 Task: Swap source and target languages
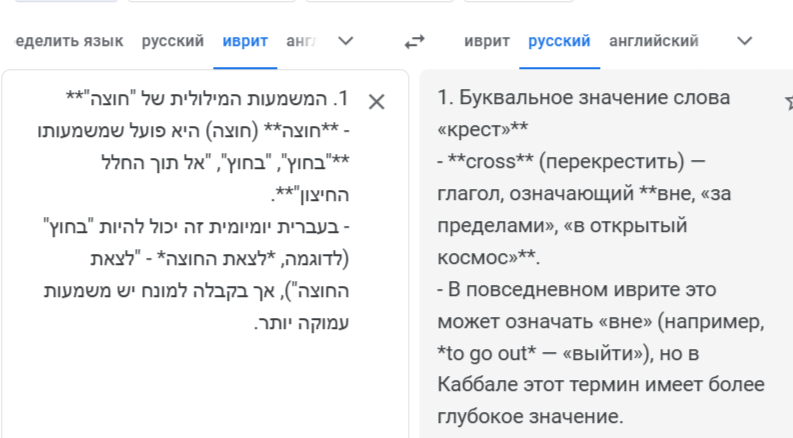[x=414, y=41]
